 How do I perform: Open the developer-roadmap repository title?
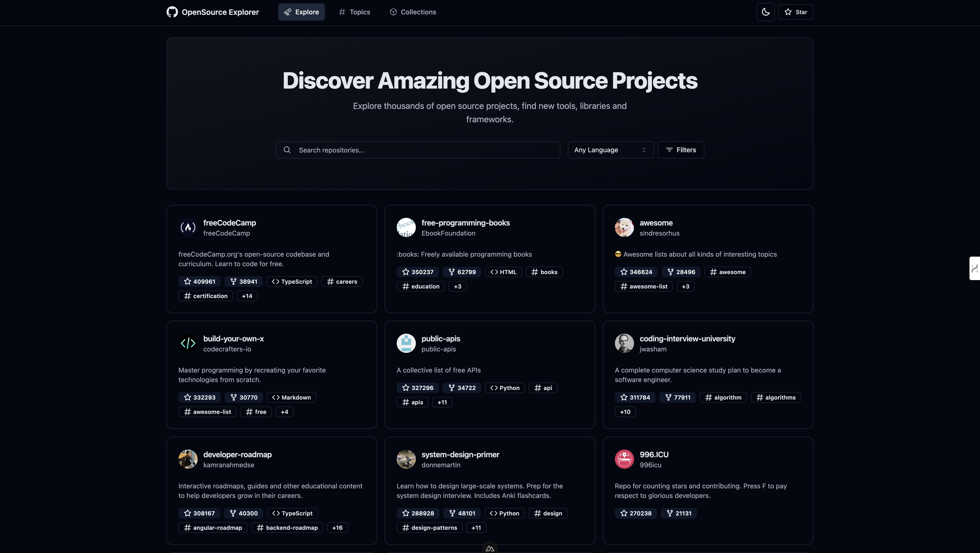click(x=237, y=454)
